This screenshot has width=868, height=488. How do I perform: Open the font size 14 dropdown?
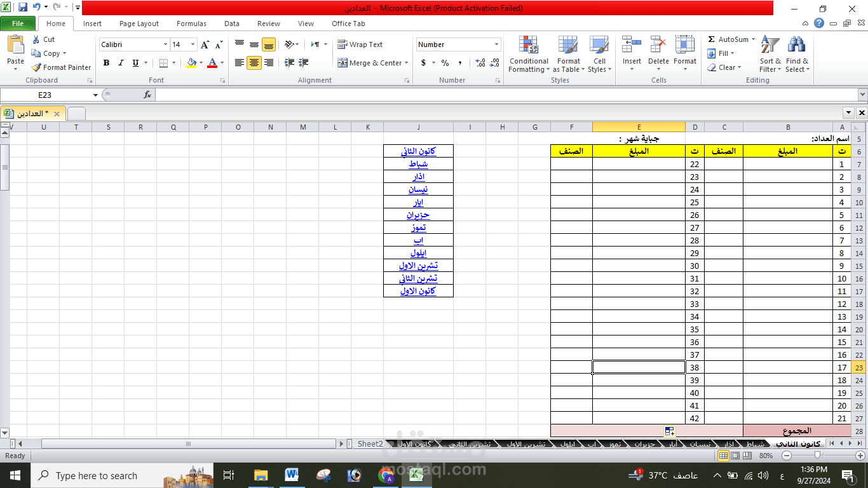[193, 44]
